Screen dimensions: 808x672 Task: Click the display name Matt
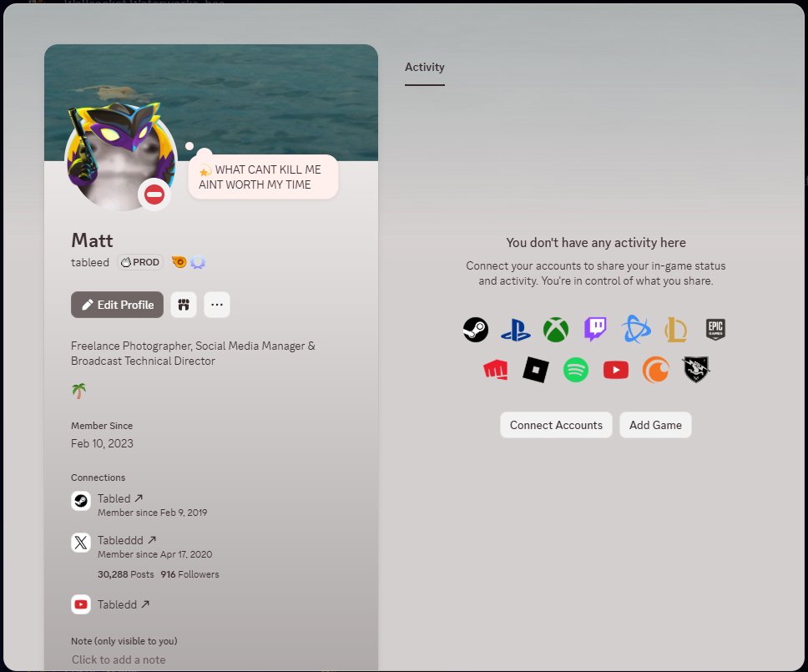point(92,240)
